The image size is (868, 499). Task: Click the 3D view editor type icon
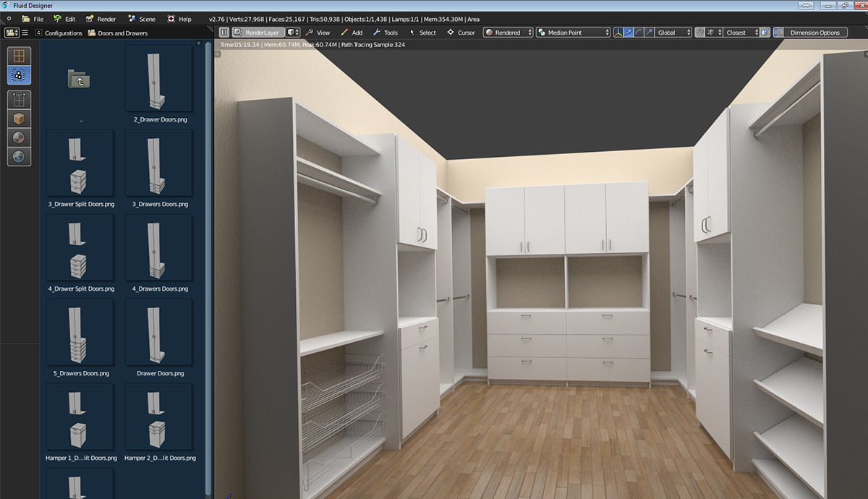(x=224, y=33)
